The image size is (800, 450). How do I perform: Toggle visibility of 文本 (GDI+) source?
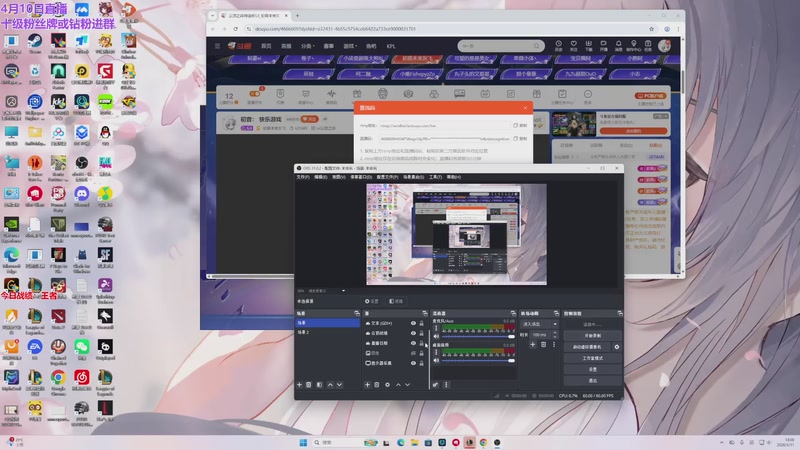pyautogui.click(x=413, y=323)
